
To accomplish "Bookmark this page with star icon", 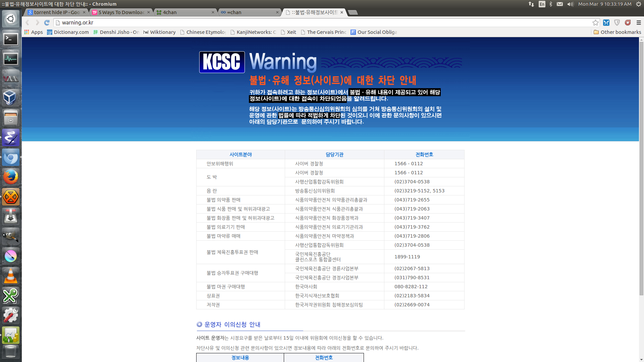I will (595, 22).
